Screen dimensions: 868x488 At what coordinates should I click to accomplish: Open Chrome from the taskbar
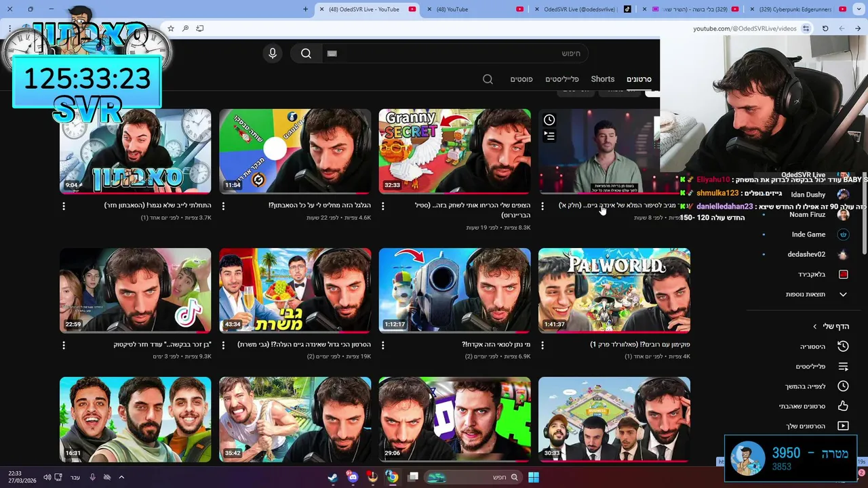pos(392,477)
